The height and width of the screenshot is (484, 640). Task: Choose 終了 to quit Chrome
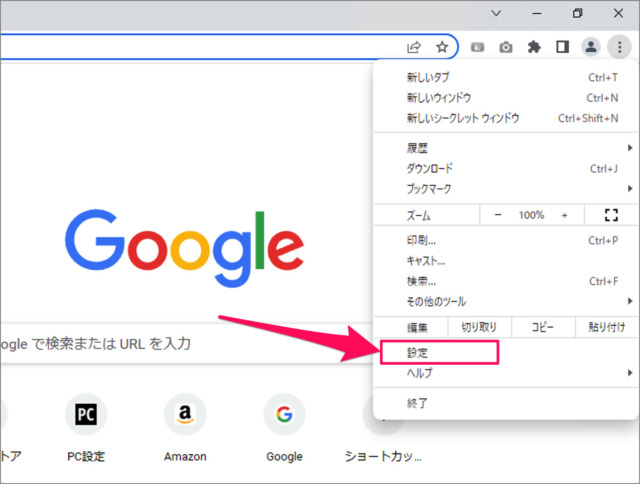[x=506, y=403]
